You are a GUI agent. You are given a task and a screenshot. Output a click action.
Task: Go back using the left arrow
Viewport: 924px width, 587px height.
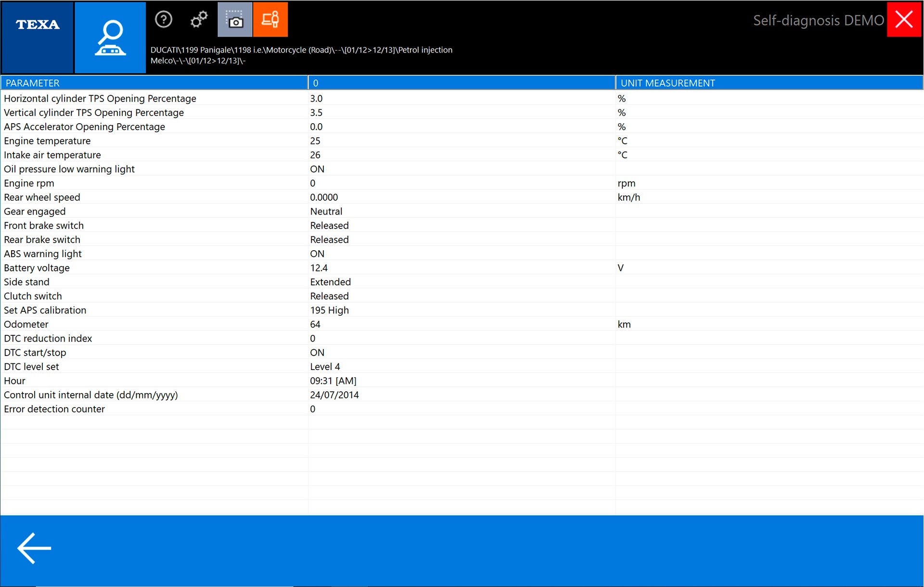(34, 548)
